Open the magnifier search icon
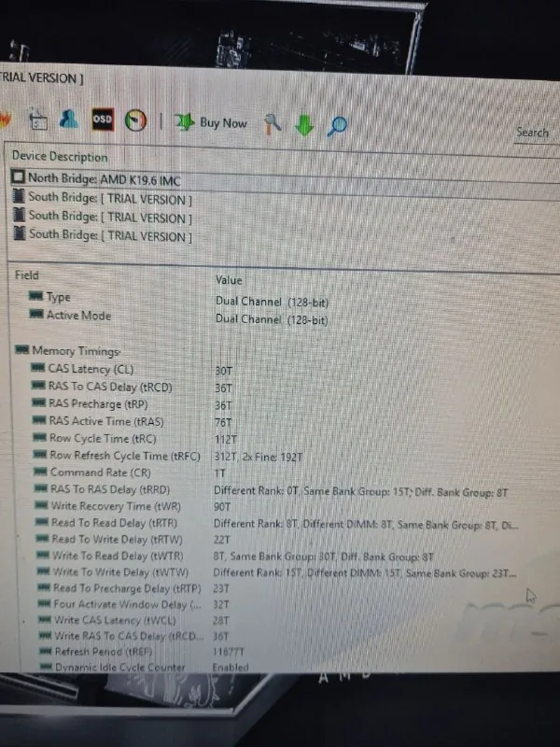The height and width of the screenshot is (747, 560). [x=337, y=127]
